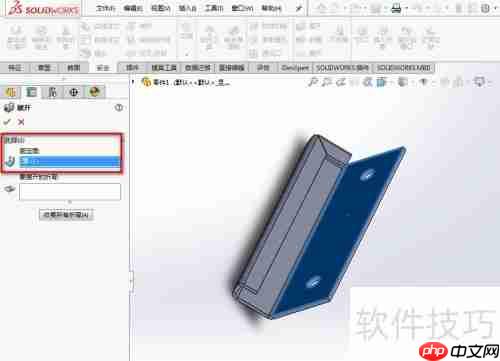The height and width of the screenshot is (361, 500).
Task: Expand the Print dropdown arrow
Action: click(406, 9)
